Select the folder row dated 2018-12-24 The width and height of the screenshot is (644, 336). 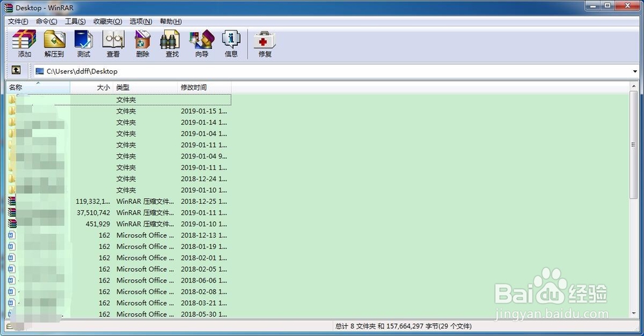pyautogui.click(x=118, y=179)
